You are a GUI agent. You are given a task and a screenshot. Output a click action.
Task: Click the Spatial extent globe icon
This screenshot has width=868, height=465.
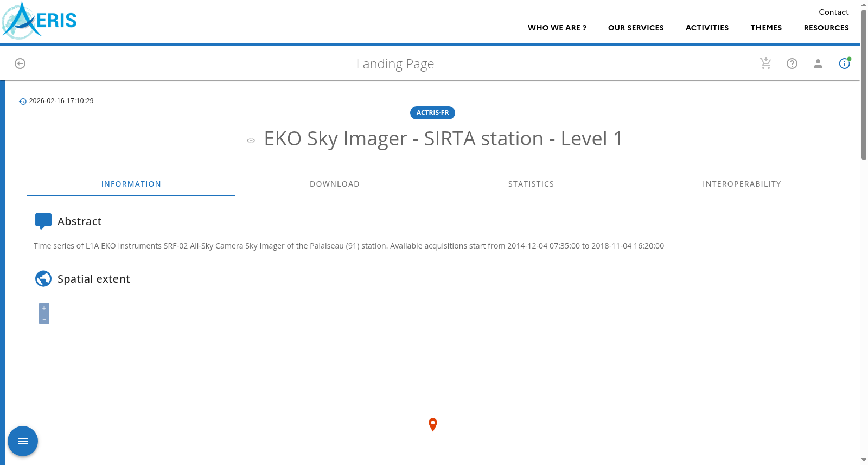[x=43, y=278]
